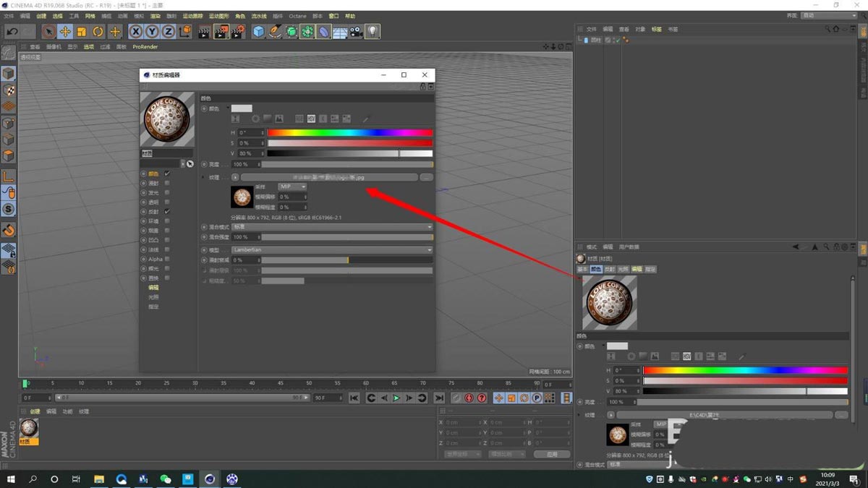
Task: Click the hue spectrum color bar
Action: 349,132
